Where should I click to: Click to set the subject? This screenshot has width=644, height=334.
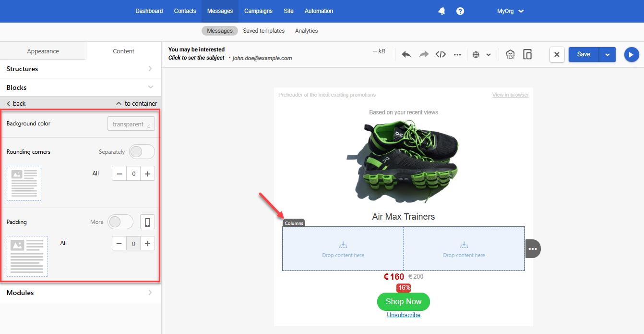(x=196, y=58)
